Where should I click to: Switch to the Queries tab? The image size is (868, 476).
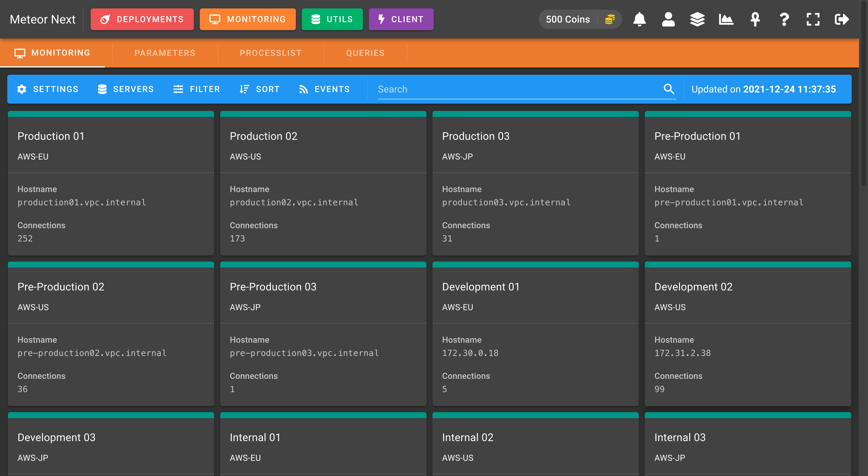point(365,53)
